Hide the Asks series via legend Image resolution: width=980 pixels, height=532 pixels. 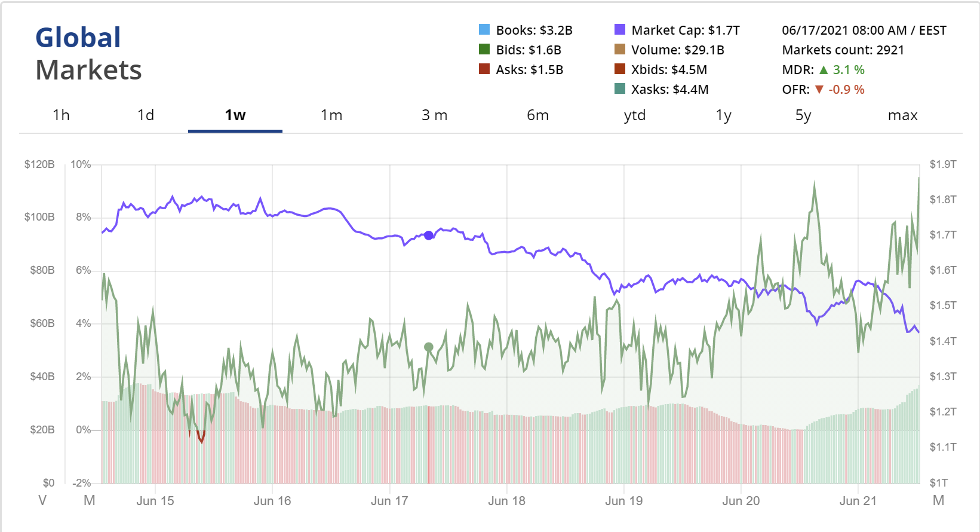tap(484, 69)
